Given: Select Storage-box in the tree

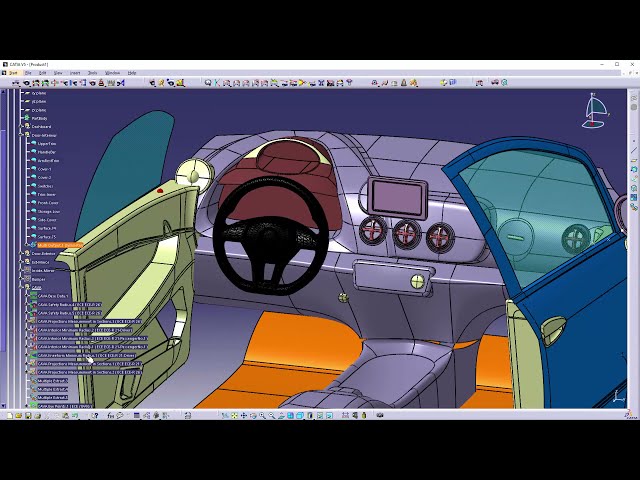Looking at the screenshot, I should pos(49,211).
